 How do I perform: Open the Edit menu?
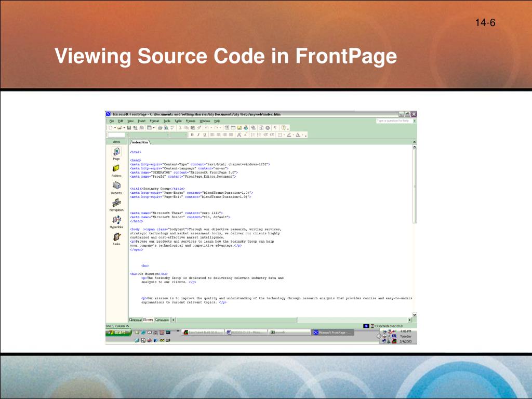121,121
